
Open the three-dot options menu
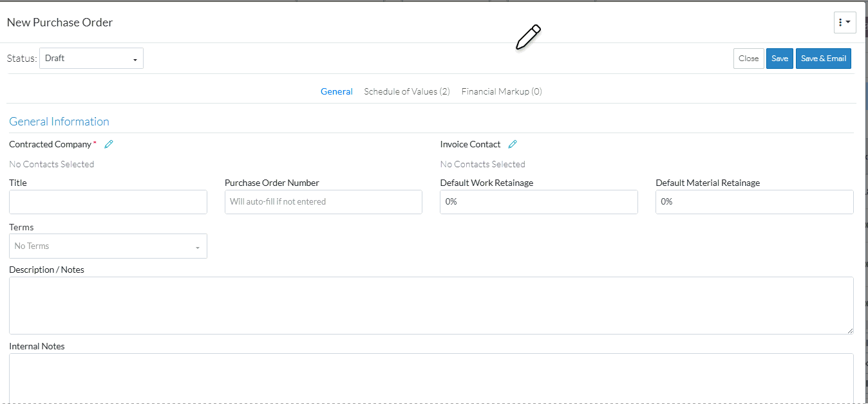(845, 22)
